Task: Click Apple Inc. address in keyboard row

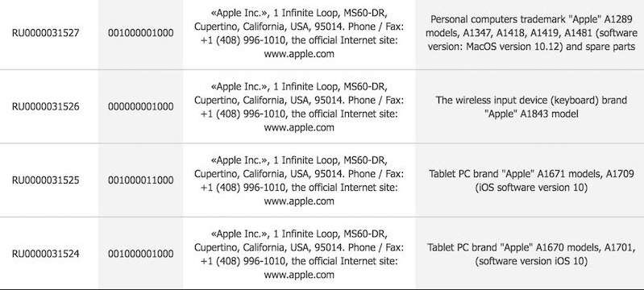Action: pos(299,107)
